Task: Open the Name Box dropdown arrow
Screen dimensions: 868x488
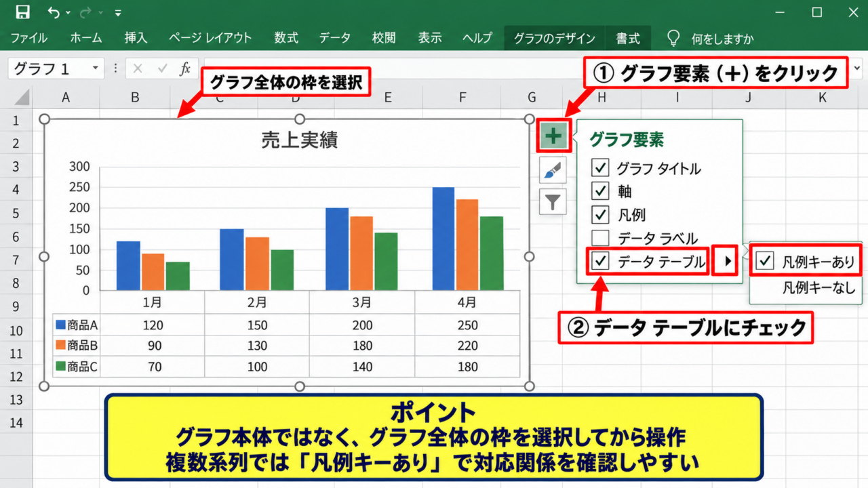Action: pos(94,68)
